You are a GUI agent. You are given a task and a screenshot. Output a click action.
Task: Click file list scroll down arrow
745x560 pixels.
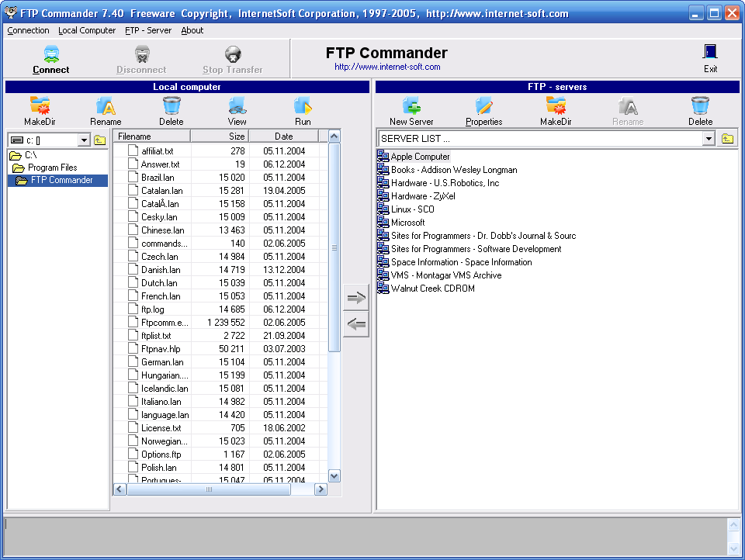click(x=334, y=476)
